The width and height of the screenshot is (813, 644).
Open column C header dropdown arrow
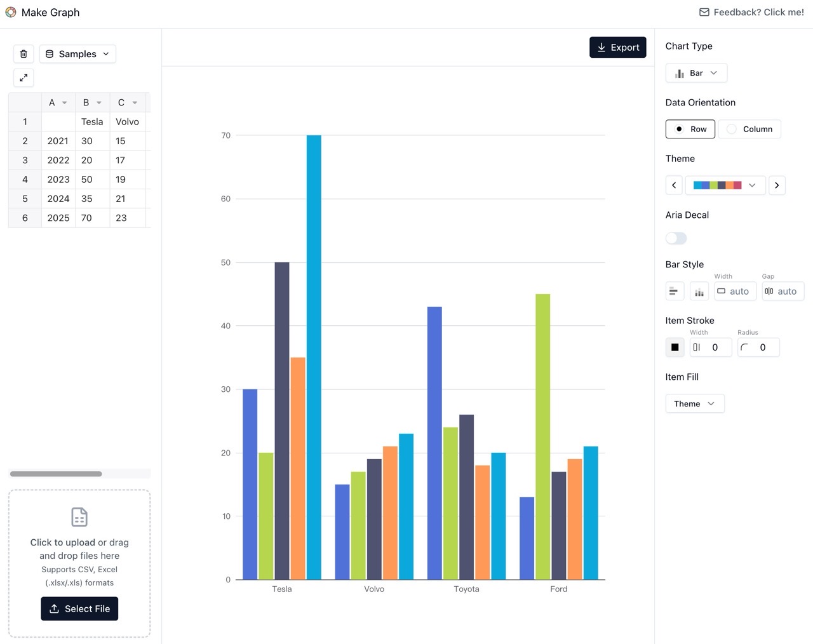point(135,103)
